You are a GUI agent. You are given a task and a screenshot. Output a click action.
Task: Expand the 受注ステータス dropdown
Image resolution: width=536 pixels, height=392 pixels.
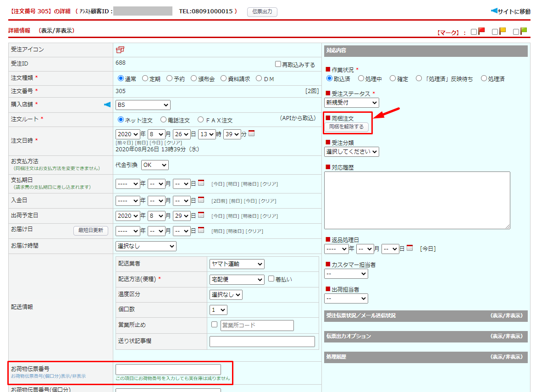tap(352, 103)
